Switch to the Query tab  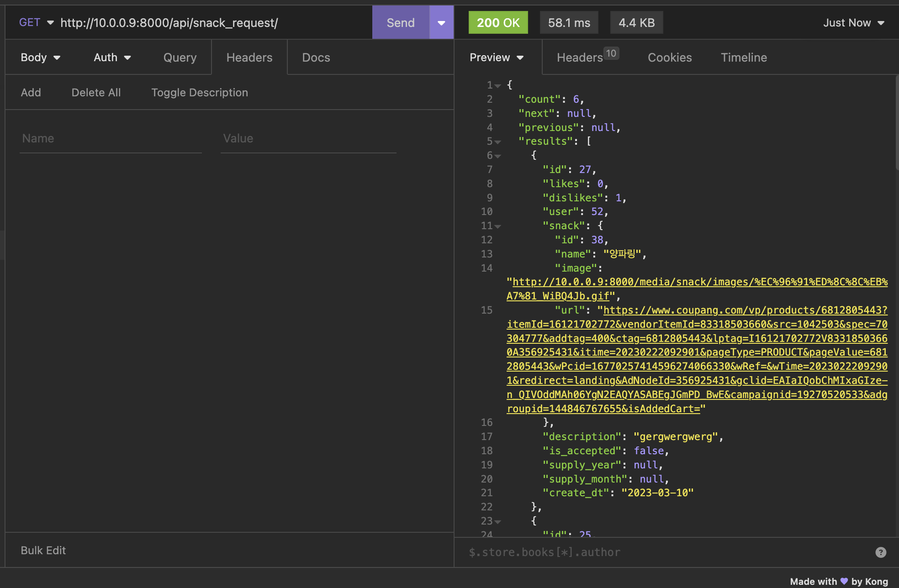[180, 58]
